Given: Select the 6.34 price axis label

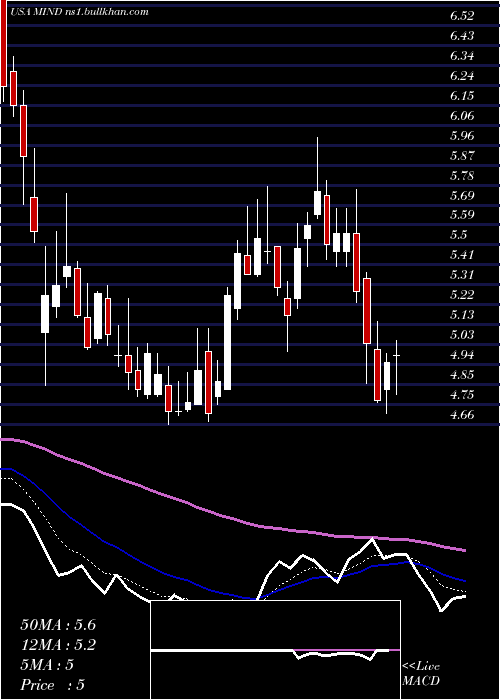Looking at the screenshot, I should 462,56.
